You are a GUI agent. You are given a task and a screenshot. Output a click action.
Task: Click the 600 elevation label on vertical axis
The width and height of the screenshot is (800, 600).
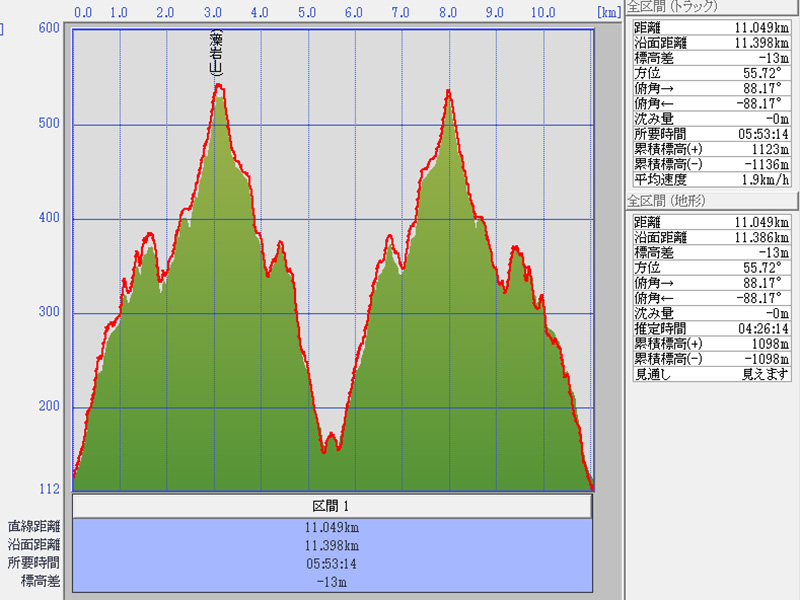[48, 28]
